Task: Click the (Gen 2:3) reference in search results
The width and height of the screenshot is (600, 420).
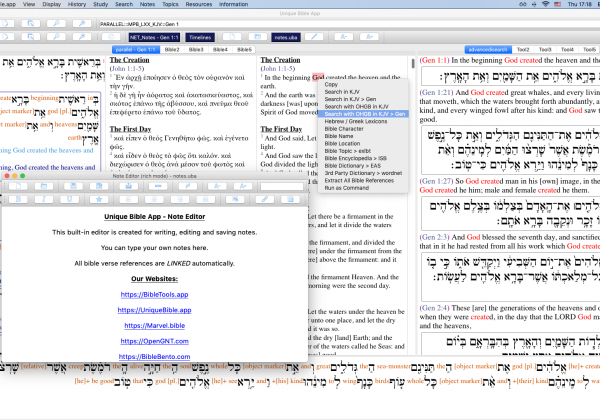Action: pos(436,237)
